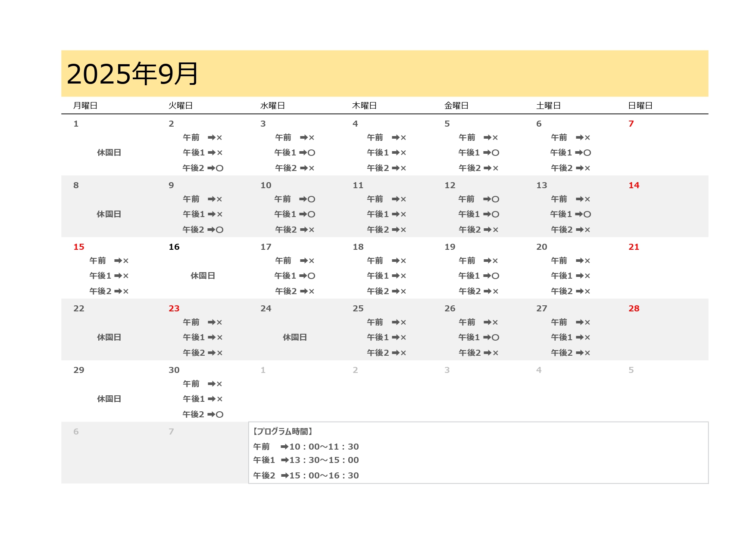
Task: Select the 木曜日 column header
Action: [x=365, y=106]
